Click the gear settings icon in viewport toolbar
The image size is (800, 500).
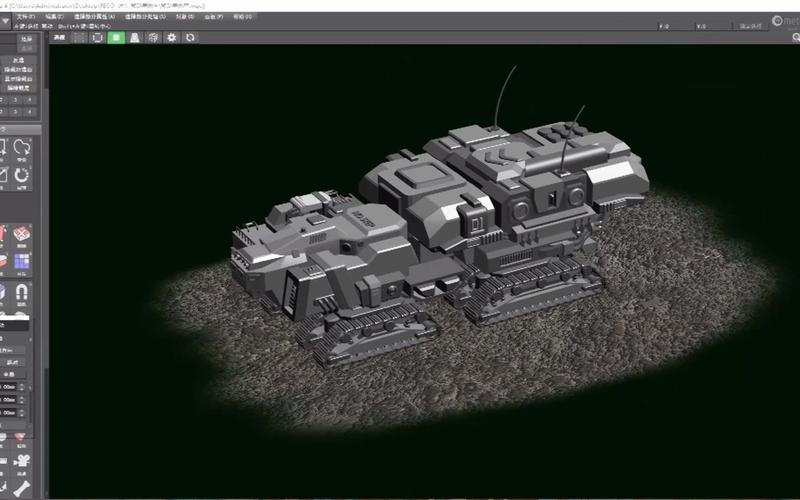click(172, 37)
